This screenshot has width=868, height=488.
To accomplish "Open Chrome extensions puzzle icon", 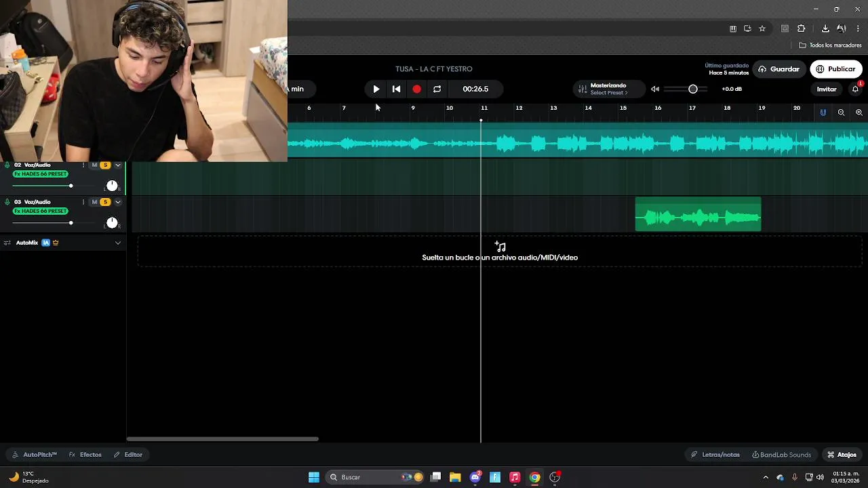I will (x=801, y=28).
